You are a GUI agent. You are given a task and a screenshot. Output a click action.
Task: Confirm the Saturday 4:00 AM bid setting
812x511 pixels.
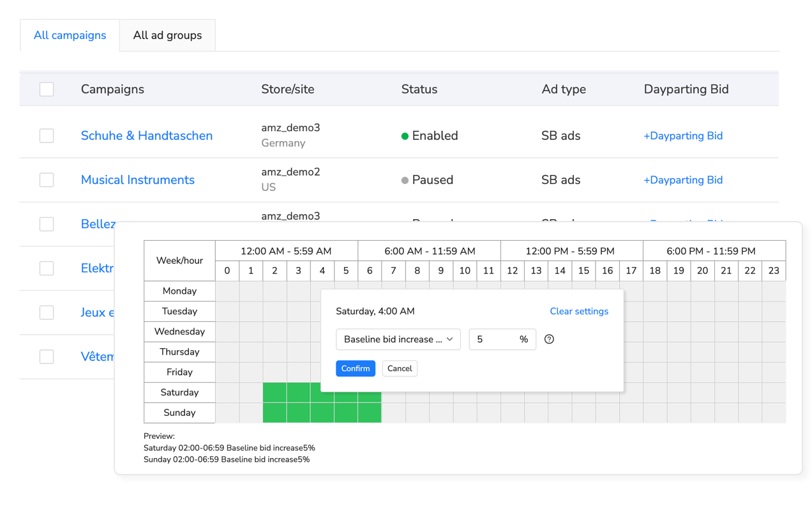tap(356, 369)
